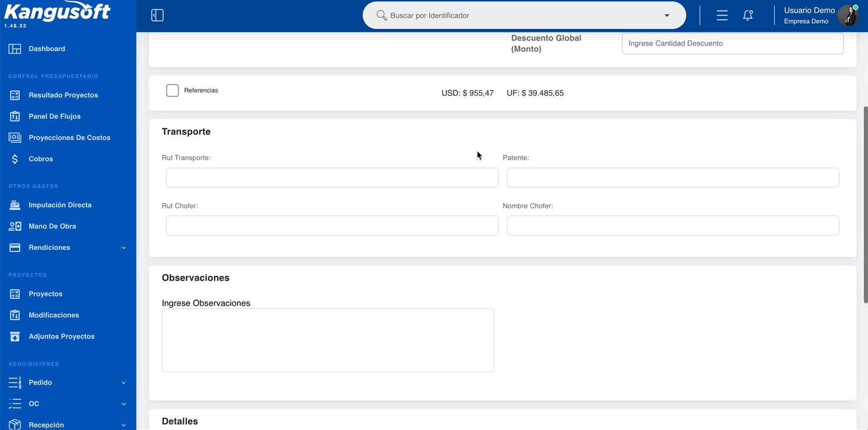This screenshot has height=430, width=868.
Task: Click the Mano De Obra icon
Action: 15,226
